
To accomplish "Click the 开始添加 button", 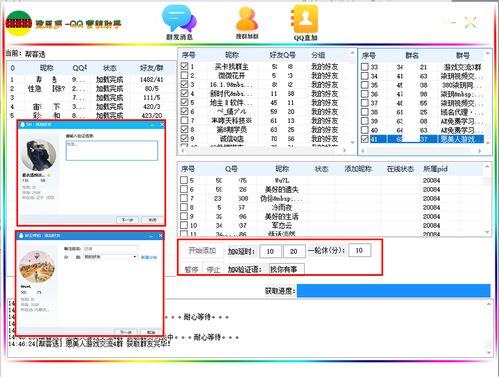I will [202, 250].
